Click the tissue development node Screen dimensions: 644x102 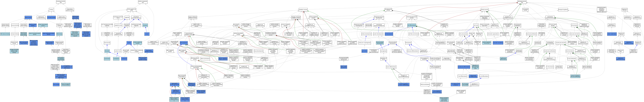(x=259, y=51)
